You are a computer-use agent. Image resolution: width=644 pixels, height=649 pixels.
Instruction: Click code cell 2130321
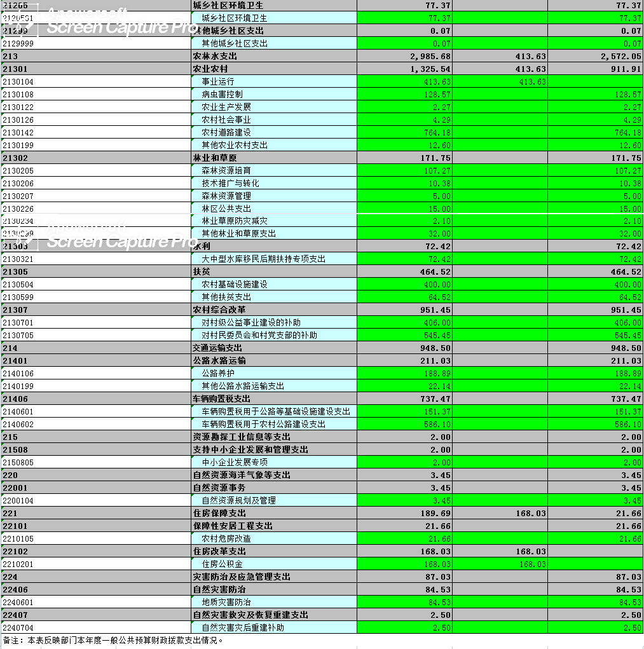click(96, 259)
